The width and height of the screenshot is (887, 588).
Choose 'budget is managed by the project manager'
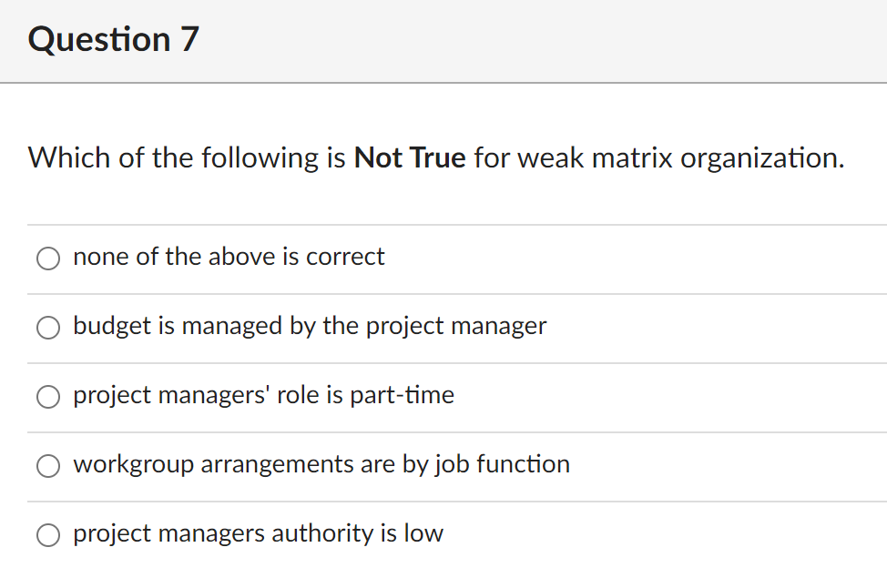click(x=48, y=328)
